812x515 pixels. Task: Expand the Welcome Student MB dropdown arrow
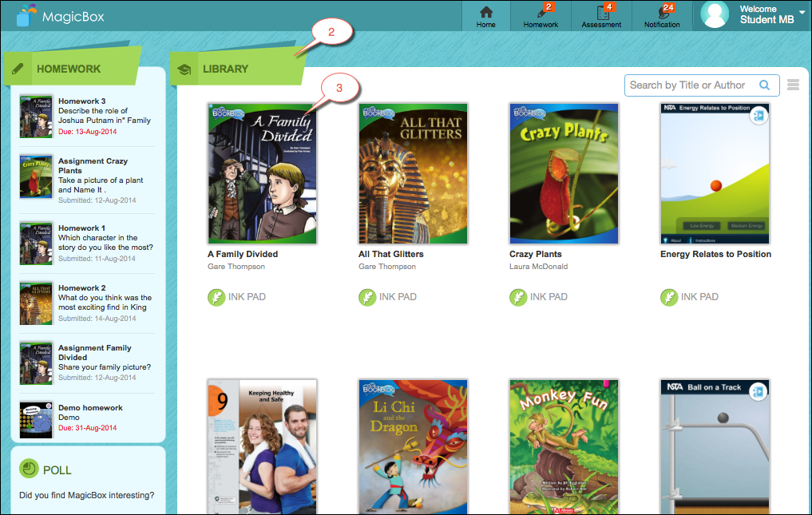(802, 13)
